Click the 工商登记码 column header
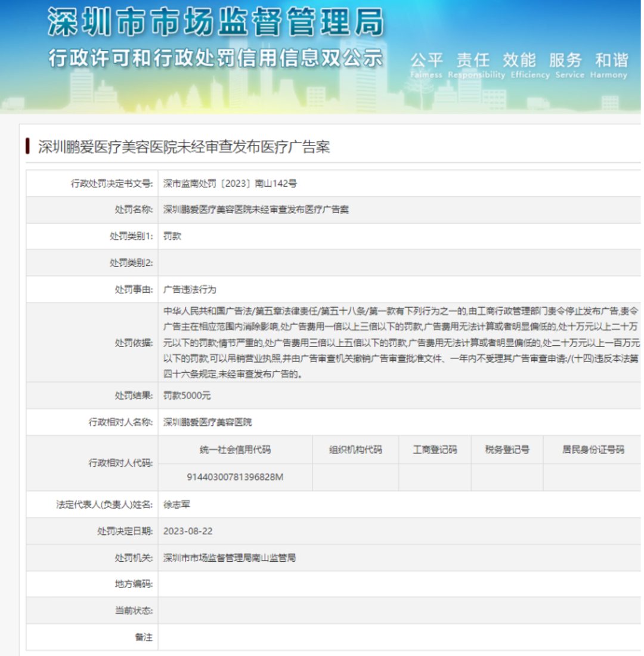 coord(435,450)
